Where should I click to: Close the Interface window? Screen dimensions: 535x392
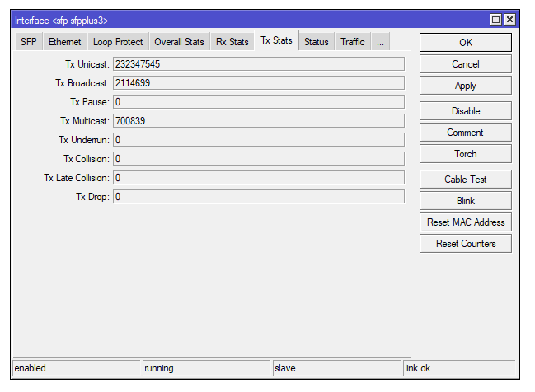(x=509, y=20)
